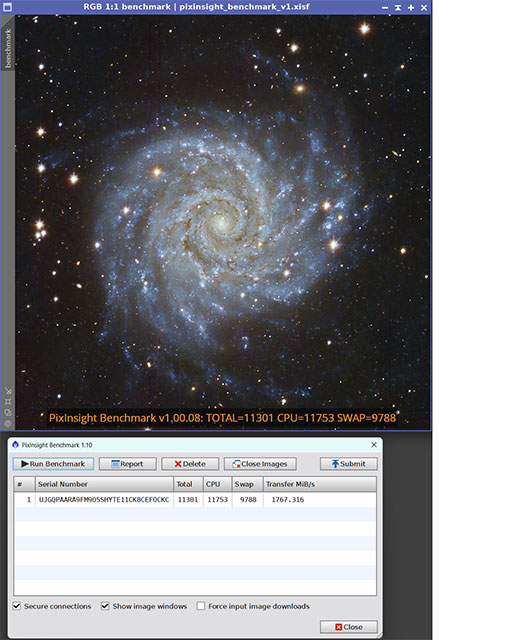The height and width of the screenshot is (640, 512).
Task: Select benchmark result row 1
Action: tap(195, 500)
